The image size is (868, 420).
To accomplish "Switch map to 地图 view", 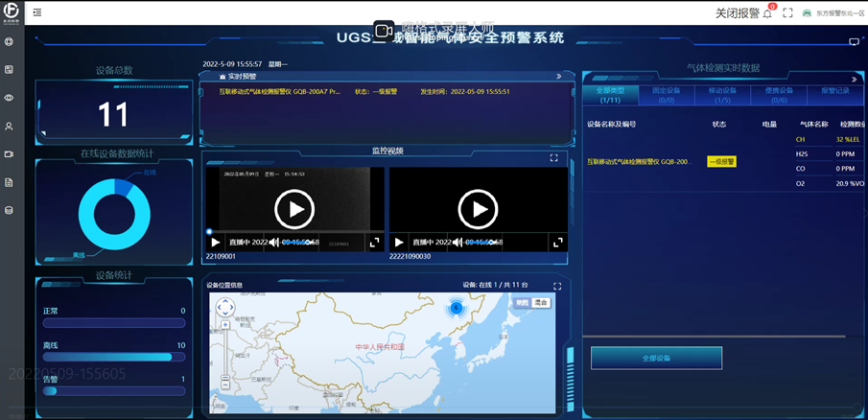I will point(522,303).
